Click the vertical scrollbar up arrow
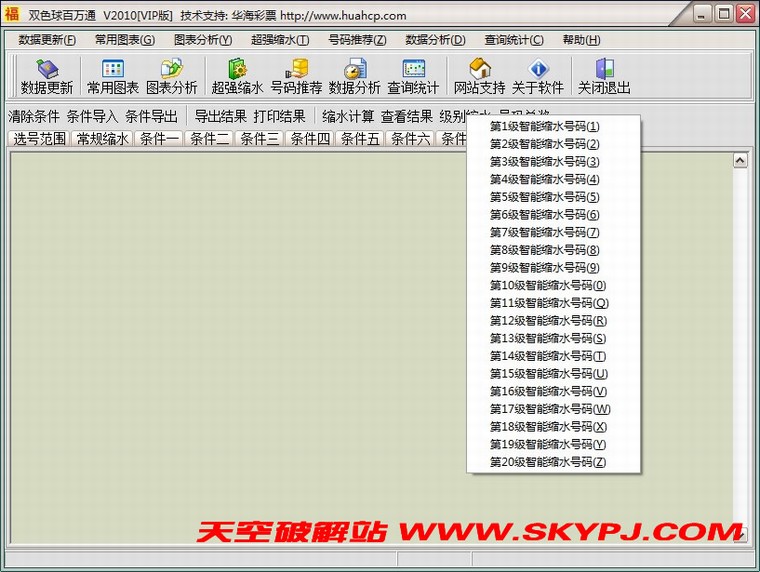 coord(740,160)
